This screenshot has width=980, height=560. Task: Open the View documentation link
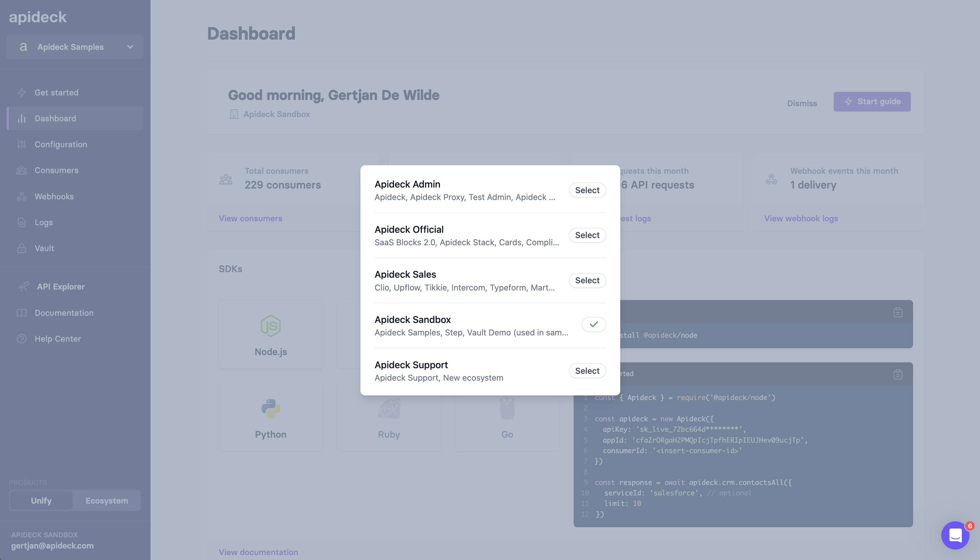click(258, 552)
